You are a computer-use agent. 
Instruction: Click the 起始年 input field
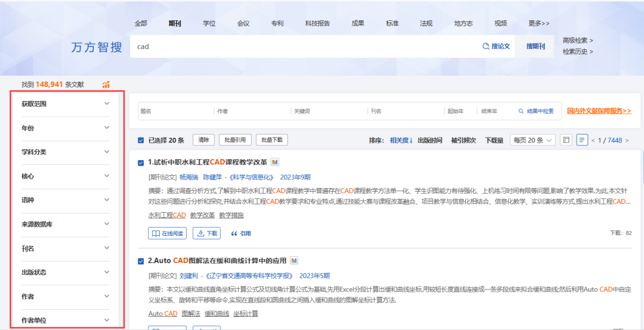pyautogui.click(x=460, y=111)
